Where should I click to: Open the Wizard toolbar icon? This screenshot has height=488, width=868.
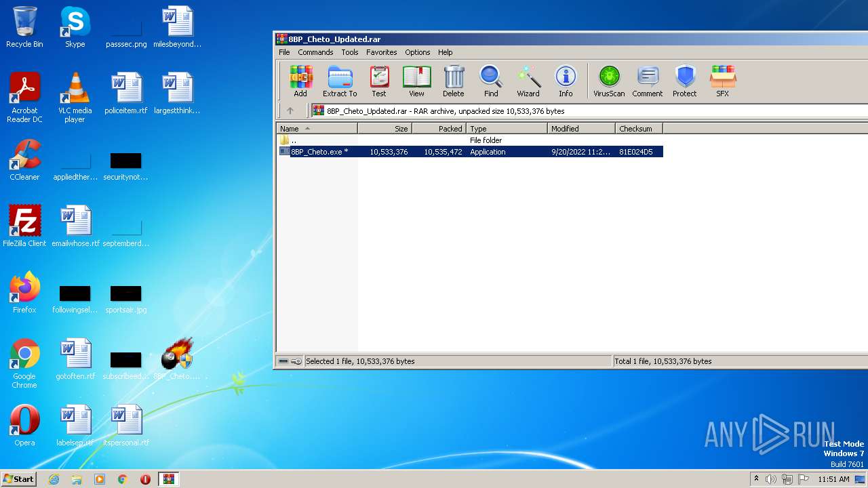click(528, 81)
